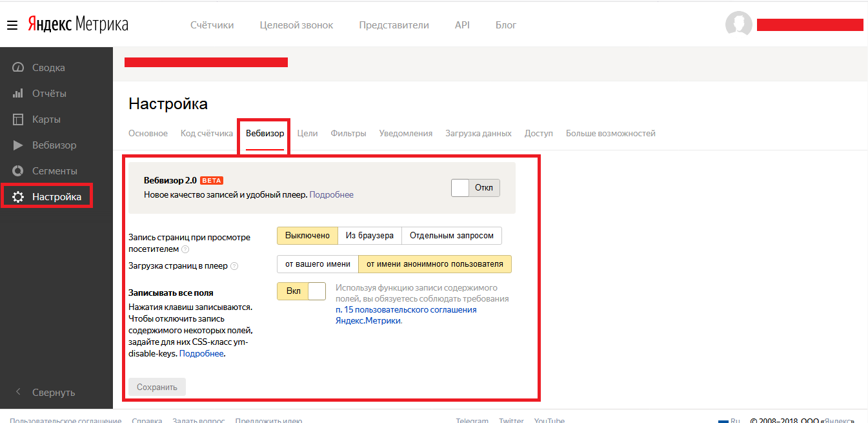Open the hamburger menu icon
Viewport: 868px width, 423px height.
(12, 25)
